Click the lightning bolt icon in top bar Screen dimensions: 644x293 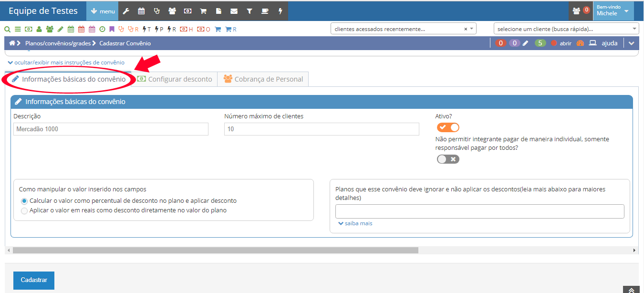[x=280, y=11]
